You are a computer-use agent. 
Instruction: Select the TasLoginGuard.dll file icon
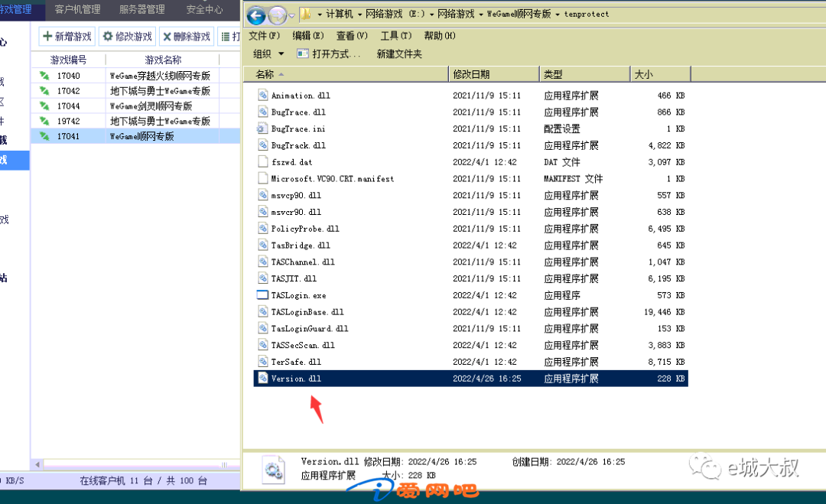click(x=263, y=328)
